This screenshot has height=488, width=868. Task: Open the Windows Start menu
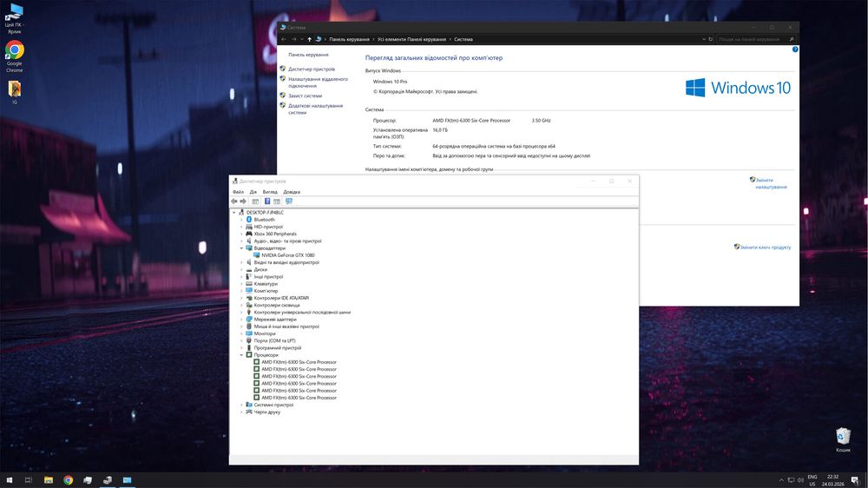(x=9, y=480)
